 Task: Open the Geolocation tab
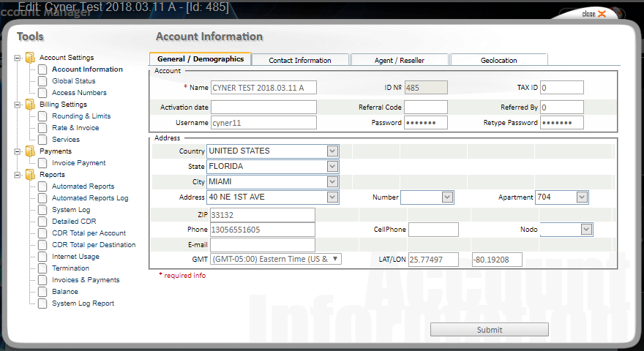[x=498, y=60]
